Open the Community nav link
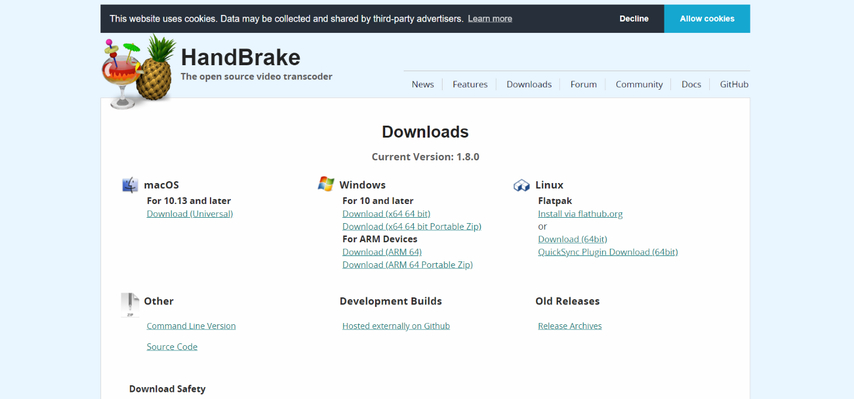The width and height of the screenshot is (854, 399). tap(639, 84)
